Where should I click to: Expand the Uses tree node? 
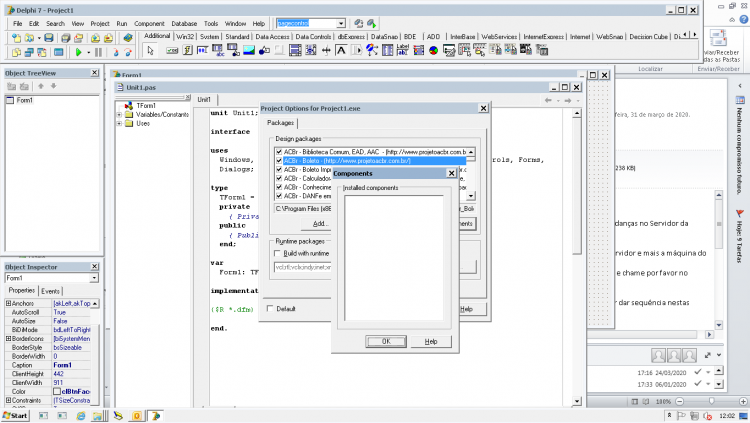point(119,123)
